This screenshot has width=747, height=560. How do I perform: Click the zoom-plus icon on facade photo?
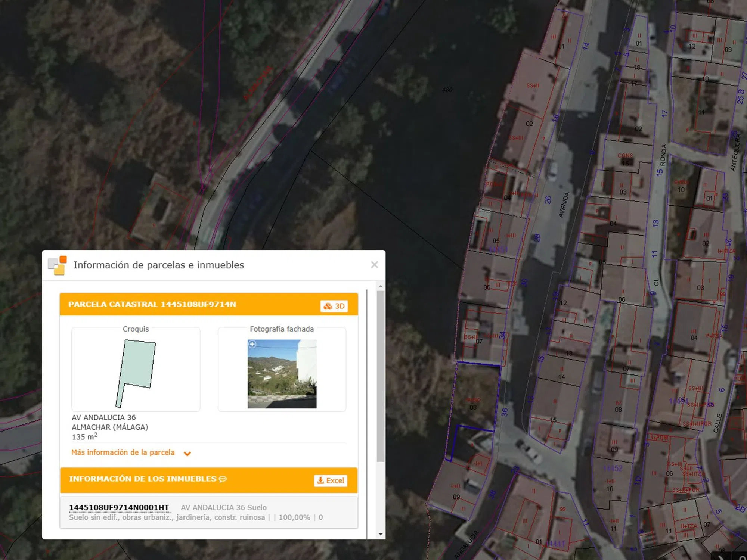pos(252,344)
